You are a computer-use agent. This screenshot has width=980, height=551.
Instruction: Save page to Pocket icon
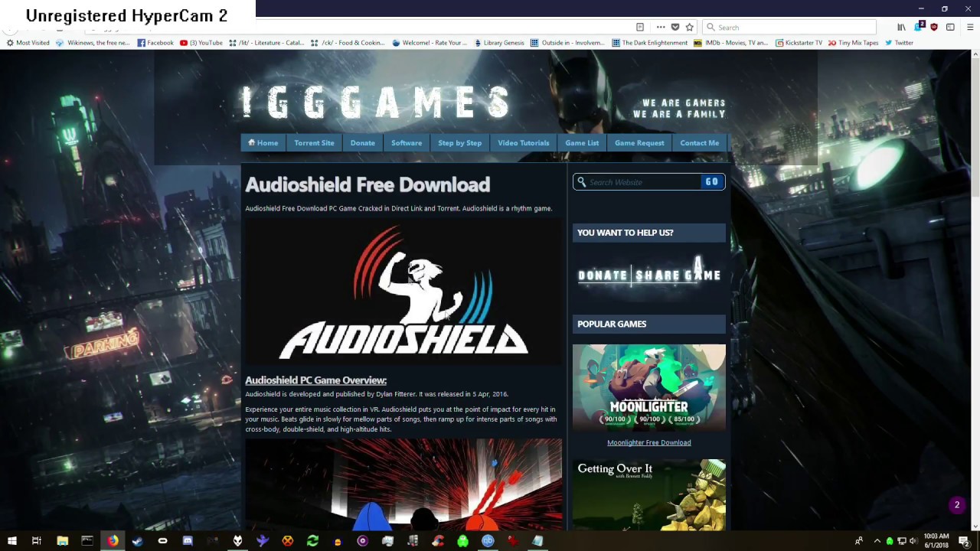(675, 27)
